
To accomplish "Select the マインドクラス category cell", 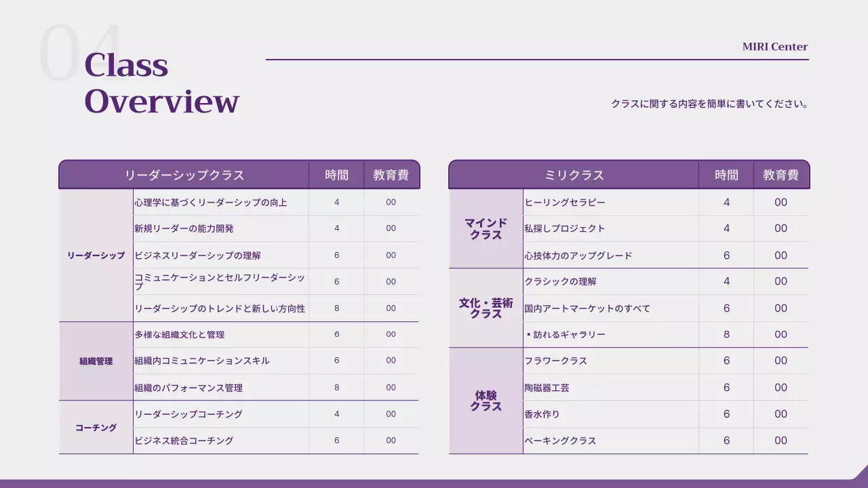I will tap(485, 228).
